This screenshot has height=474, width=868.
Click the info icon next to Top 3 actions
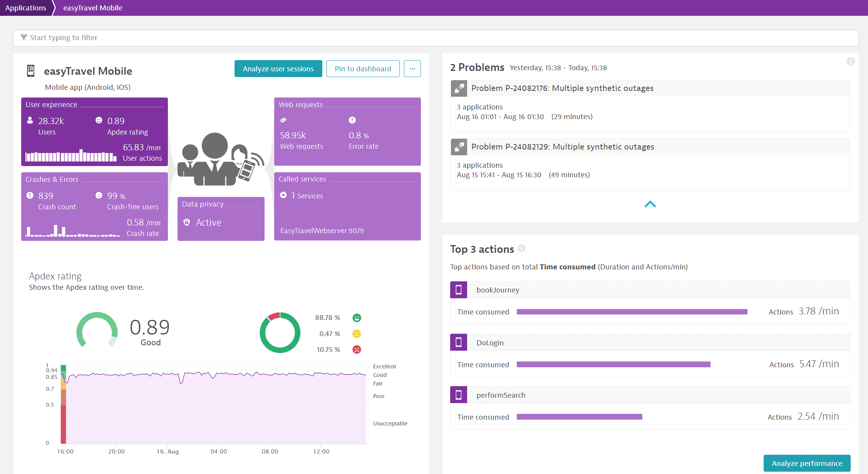point(522,249)
